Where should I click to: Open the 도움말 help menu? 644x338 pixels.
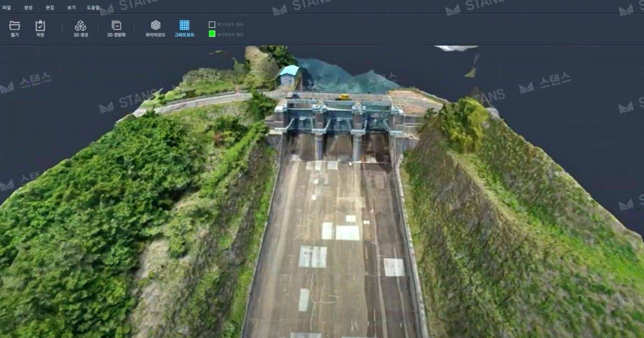click(x=93, y=8)
